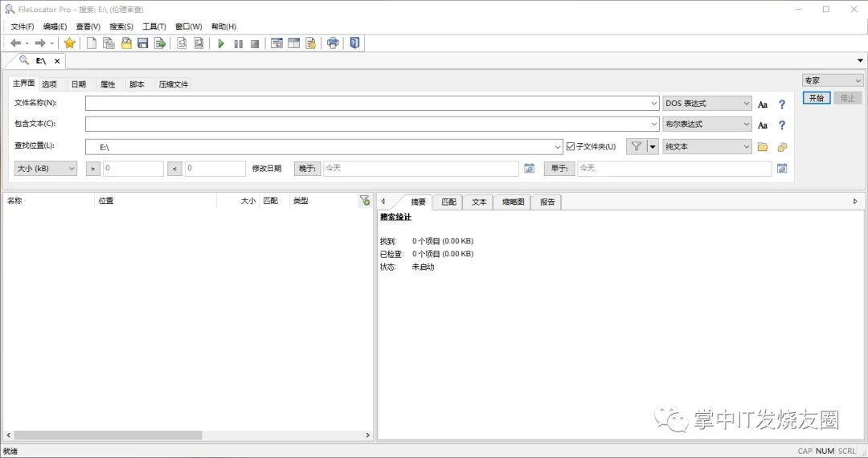Viewport: 868px width, 458px height.
Task: Start search with the green play icon
Action: [x=222, y=43]
